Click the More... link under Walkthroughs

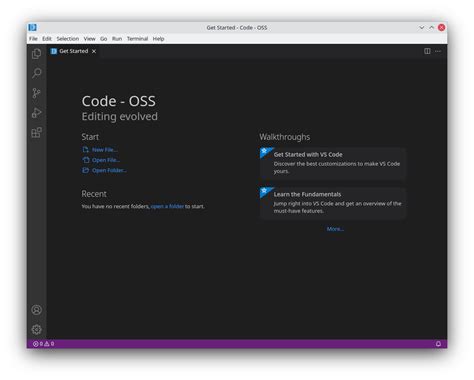pos(335,229)
